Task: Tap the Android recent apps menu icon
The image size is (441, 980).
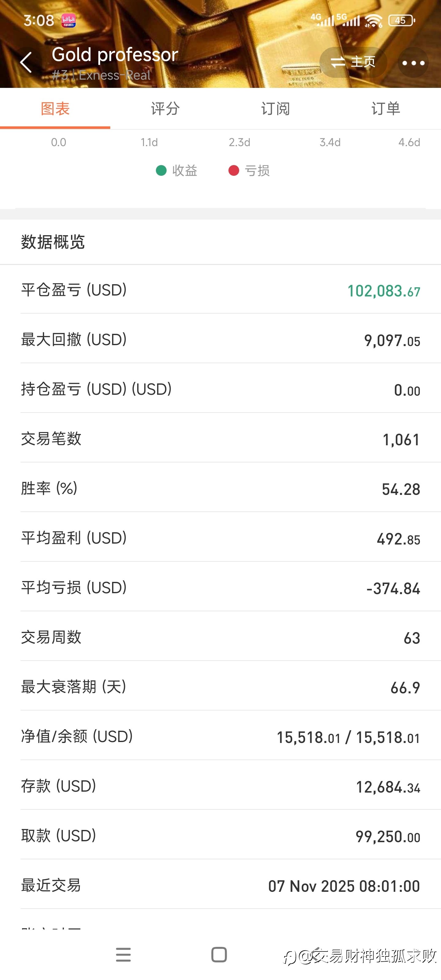Action: tap(123, 955)
